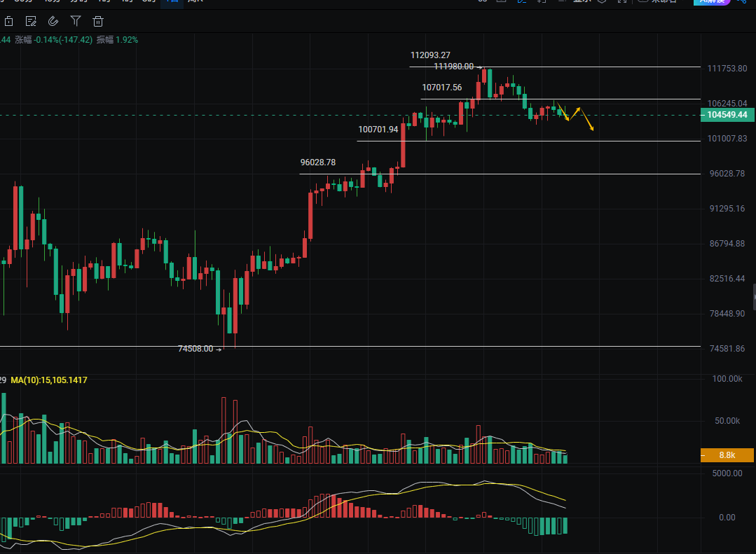
Task: Select the MA(10):15,105.1417 volume indicator label
Action: (x=49, y=380)
